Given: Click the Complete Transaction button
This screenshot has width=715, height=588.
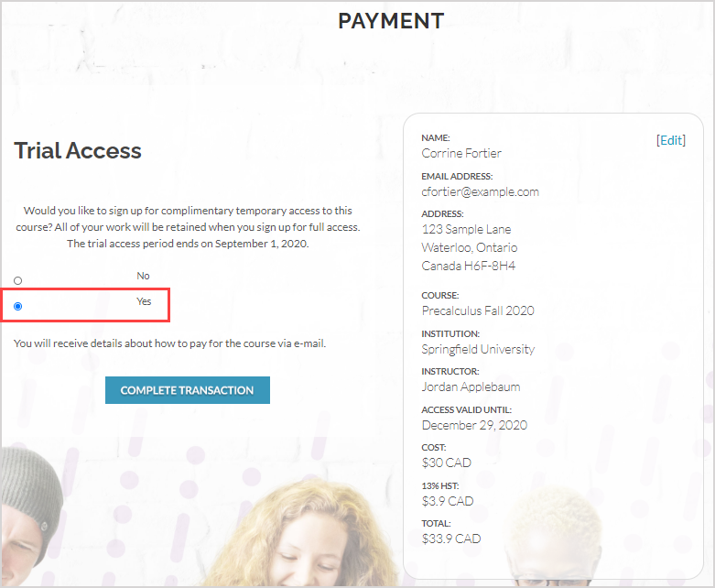Looking at the screenshot, I should tap(188, 390).
